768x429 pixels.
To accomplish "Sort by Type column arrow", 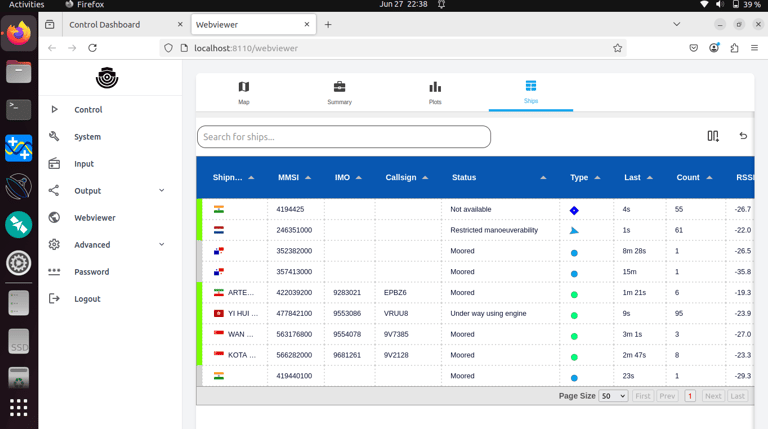I will coord(598,178).
